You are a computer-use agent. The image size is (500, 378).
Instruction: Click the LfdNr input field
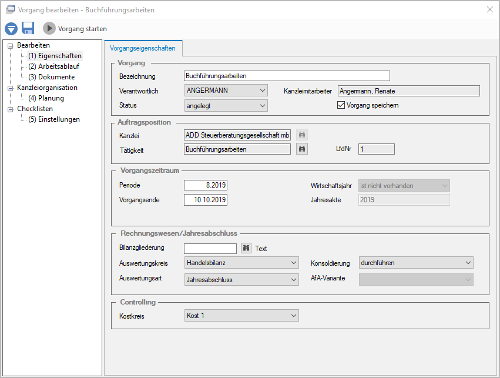(376, 149)
